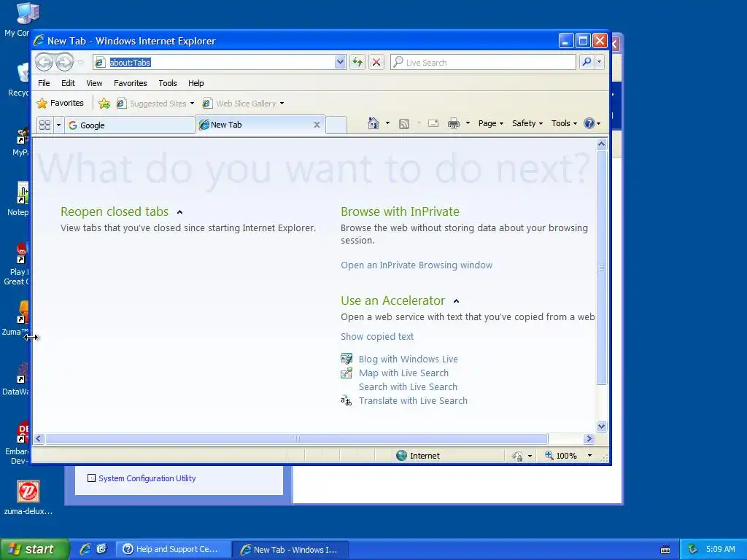The width and height of the screenshot is (747, 560).
Task: Open the tab list dropdown arrow
Action: tap(58, 125)
